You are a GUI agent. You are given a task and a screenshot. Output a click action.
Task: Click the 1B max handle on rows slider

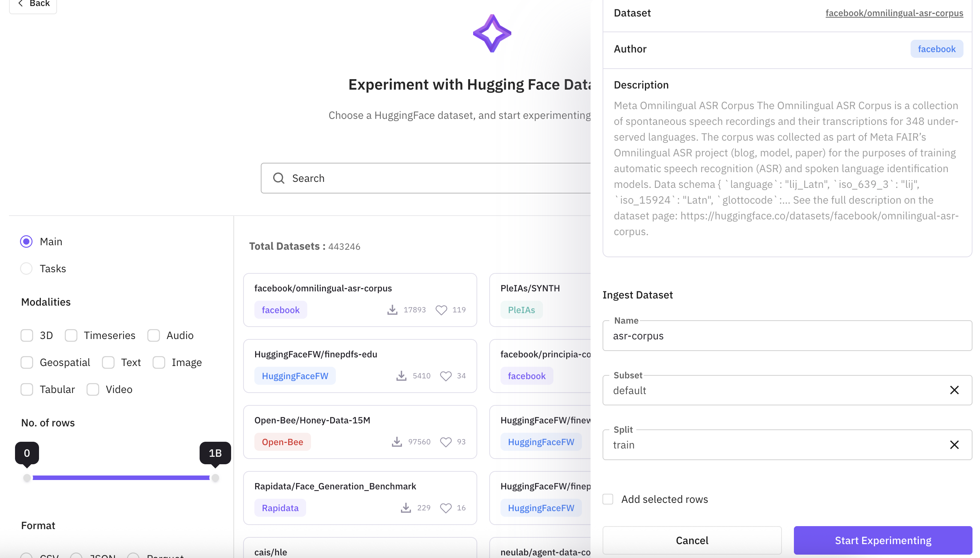point(215,478)
